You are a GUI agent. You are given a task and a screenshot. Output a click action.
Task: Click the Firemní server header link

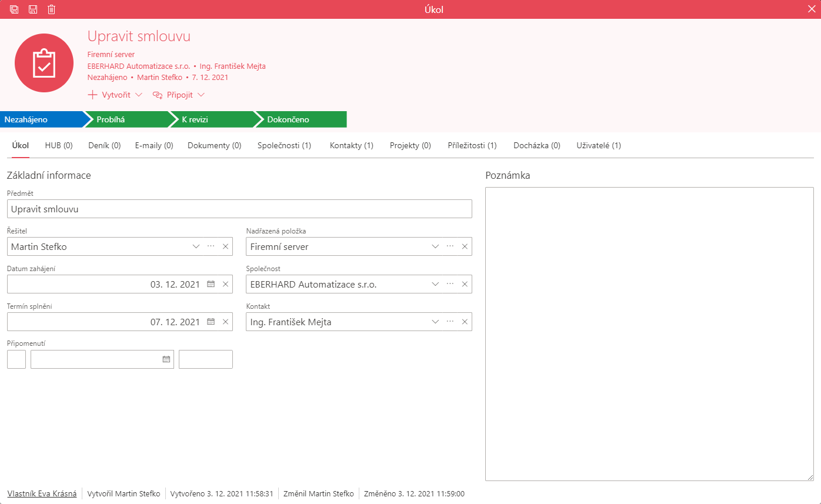point(111,55)
